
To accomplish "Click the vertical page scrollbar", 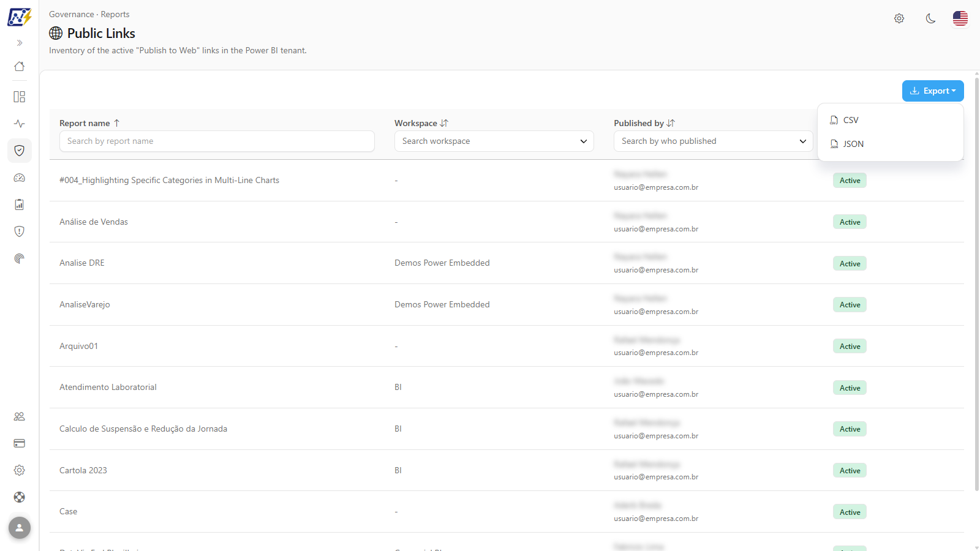I will [x=976, y=285].
